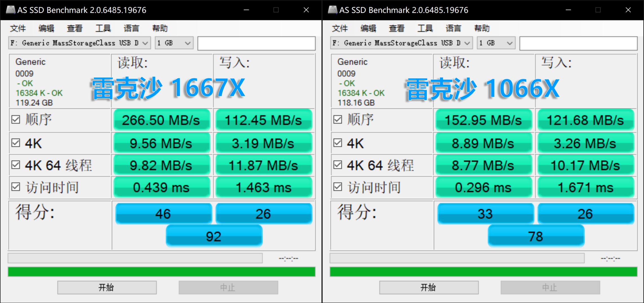Click the 1.463 ms write access time

(264, 187)
